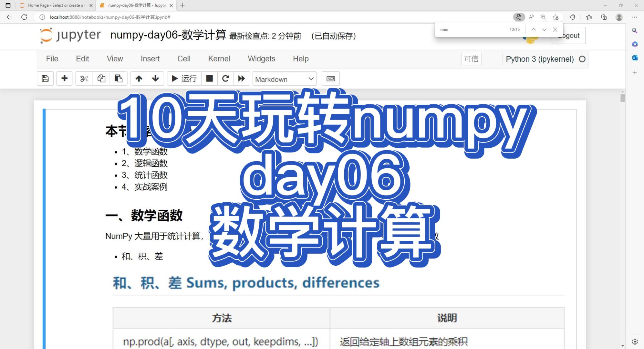The height and width of the screenshot is (349, 644).
Task: Open the command palette keyboard icon
Action: click(330, 79)
